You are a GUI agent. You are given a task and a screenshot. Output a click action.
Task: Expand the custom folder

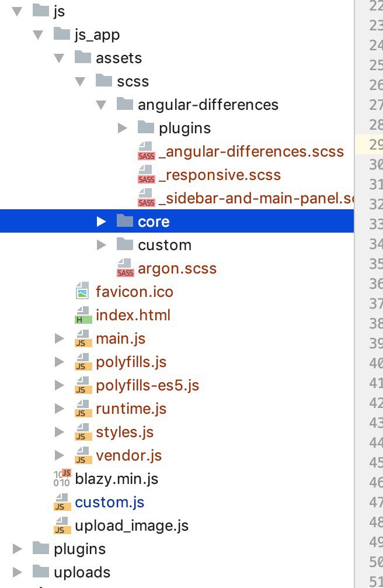[102, 245]
